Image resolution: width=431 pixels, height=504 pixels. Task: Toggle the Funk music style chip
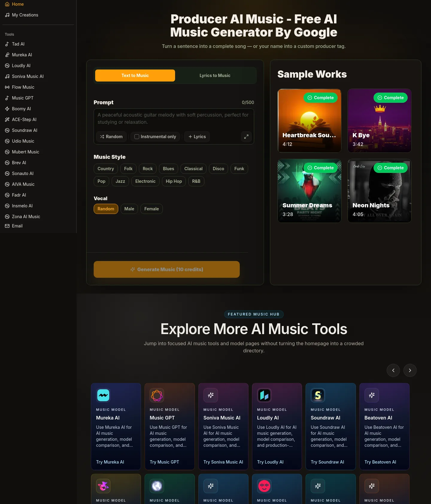tap(239, 169)
